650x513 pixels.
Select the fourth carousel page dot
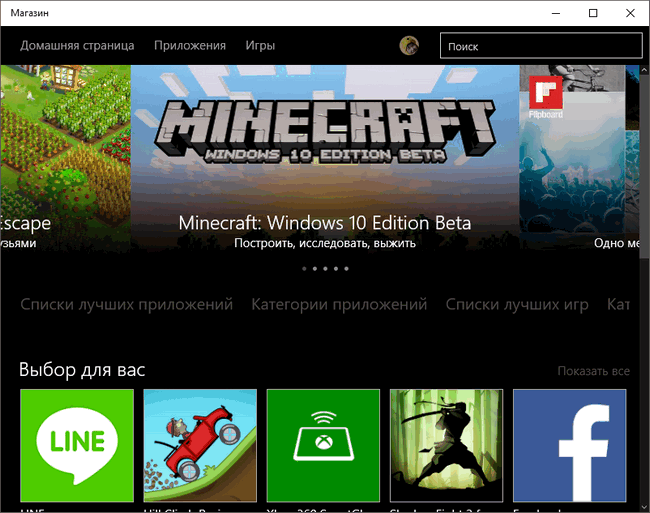pos(336,269)
